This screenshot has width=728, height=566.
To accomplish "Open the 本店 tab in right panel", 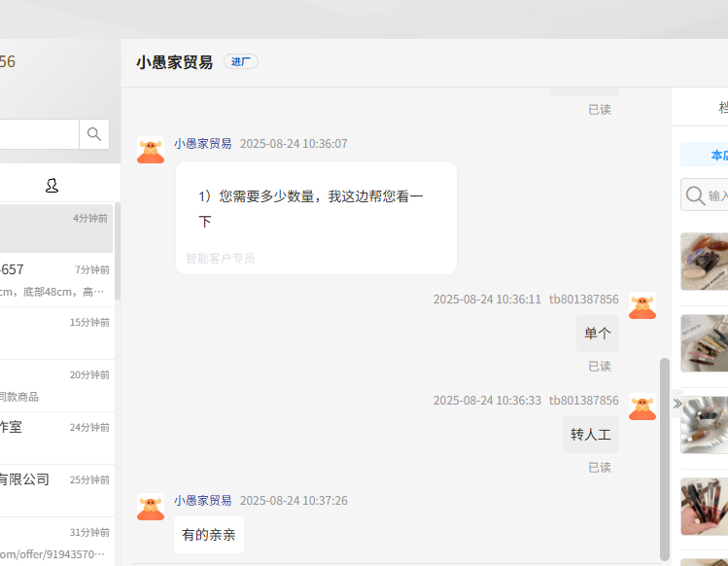I will pos(717,156).
